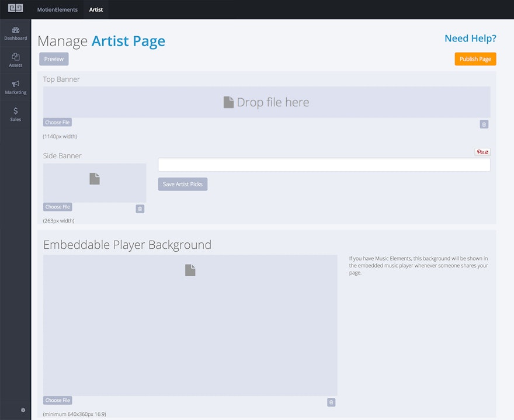Delete the Side Banner image
This screenshot has width=514, height=420.
pyautogui.click(x=140, y=209)
